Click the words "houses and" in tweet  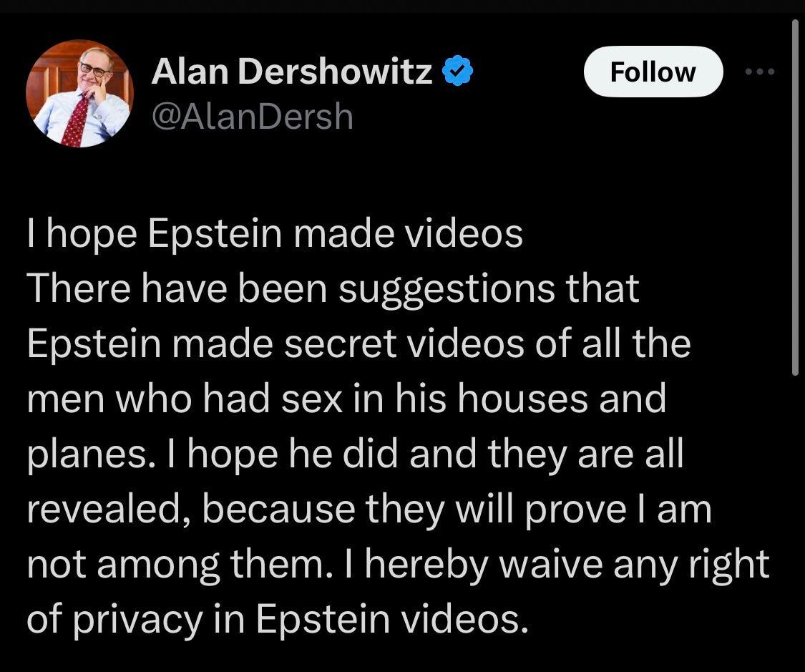[x=562, y=399]
